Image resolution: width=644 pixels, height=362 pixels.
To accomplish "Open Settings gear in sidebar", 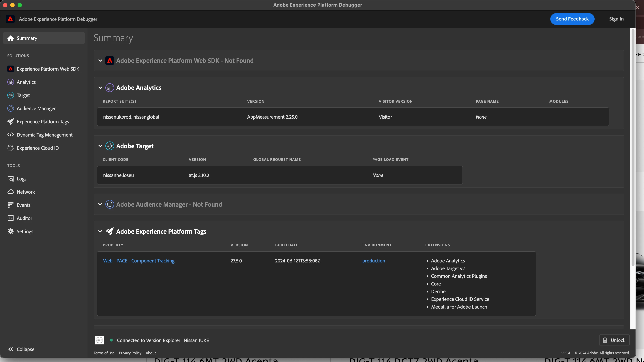I will (x=10, y=232).
